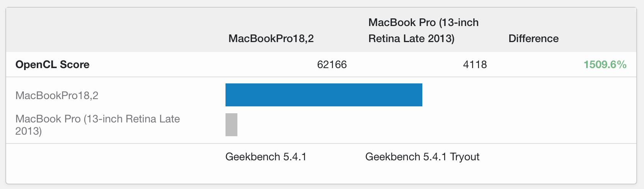Click the MacBook Pro 13-inch Retina column header
The image size is (644, 189).
423,30
